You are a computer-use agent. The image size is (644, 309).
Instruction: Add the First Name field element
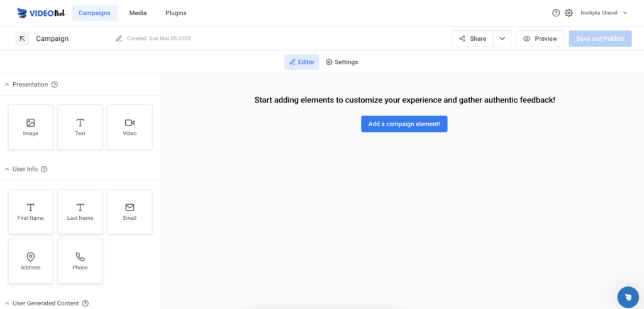coord(31,212)
